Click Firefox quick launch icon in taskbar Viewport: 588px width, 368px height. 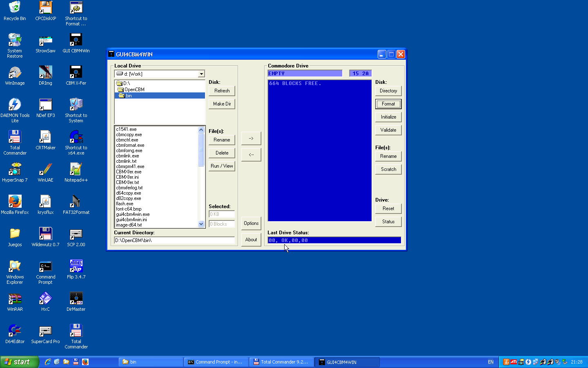pos(85,362)
